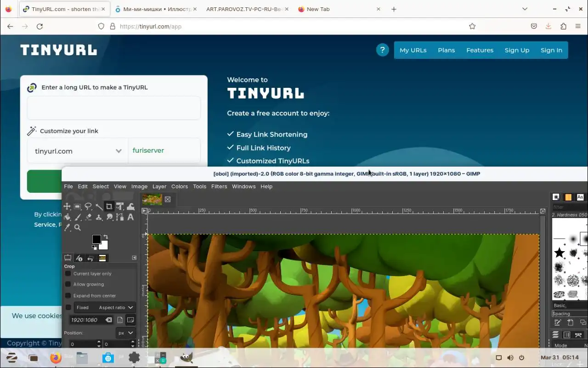Image resolution: width=588 pixels, height=368 pixels.
Task: Select the Eraser tool
Action: (x=88, y=217)
